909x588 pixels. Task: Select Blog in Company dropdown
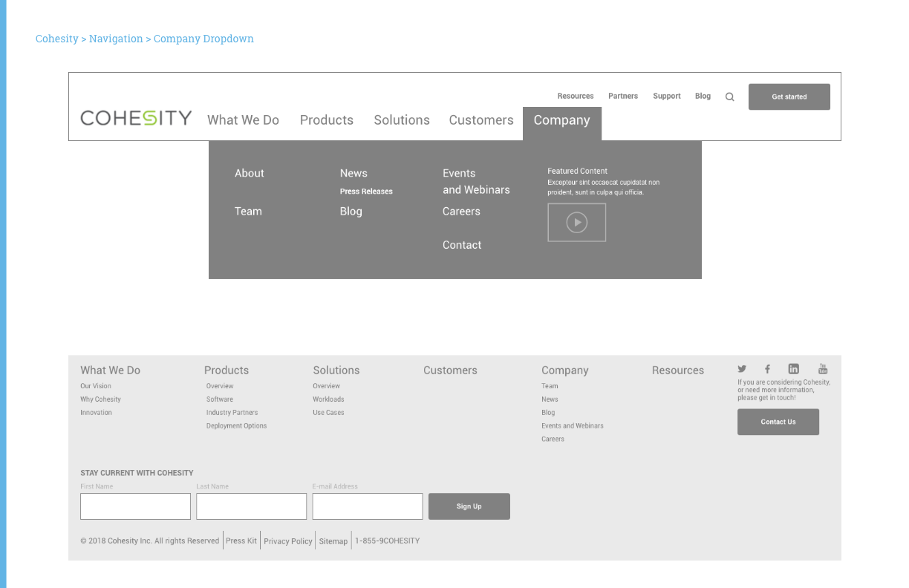pos(351,212)
